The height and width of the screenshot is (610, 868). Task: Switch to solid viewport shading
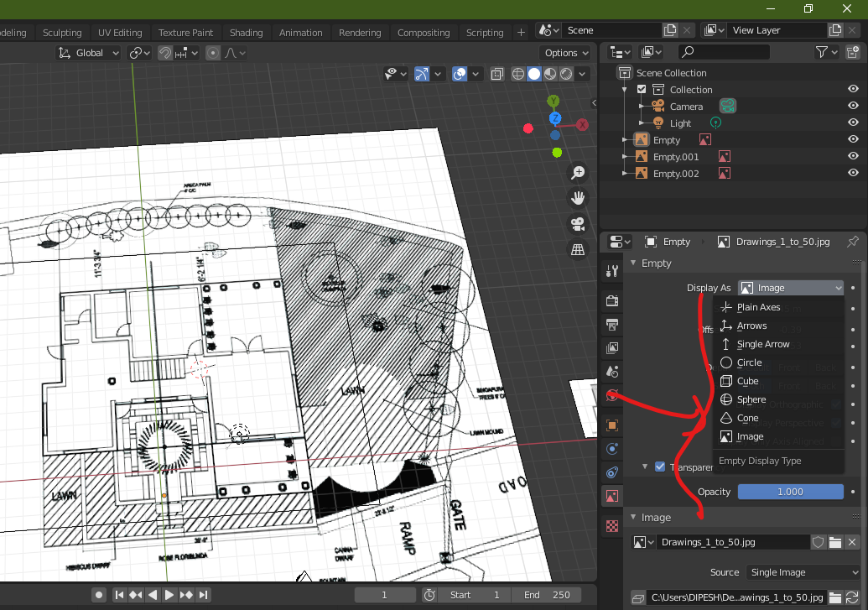tap(534, 74)
